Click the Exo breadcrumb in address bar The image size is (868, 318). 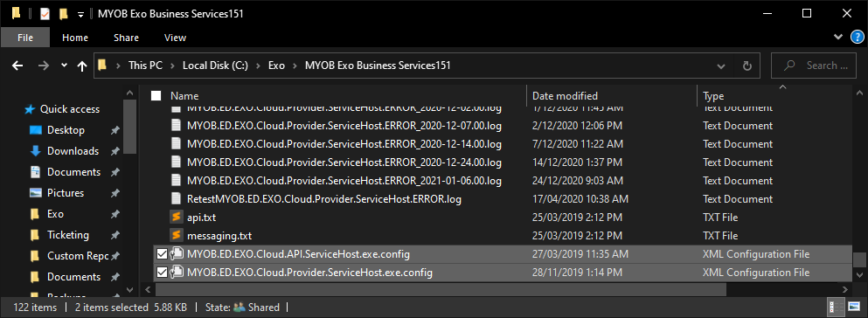(276, 66)
